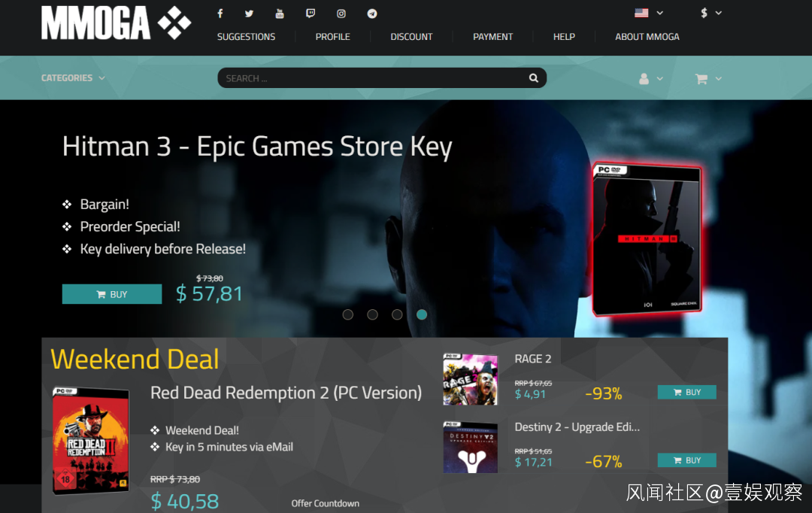Open the Instagram icon link

(x=341, y=14)
